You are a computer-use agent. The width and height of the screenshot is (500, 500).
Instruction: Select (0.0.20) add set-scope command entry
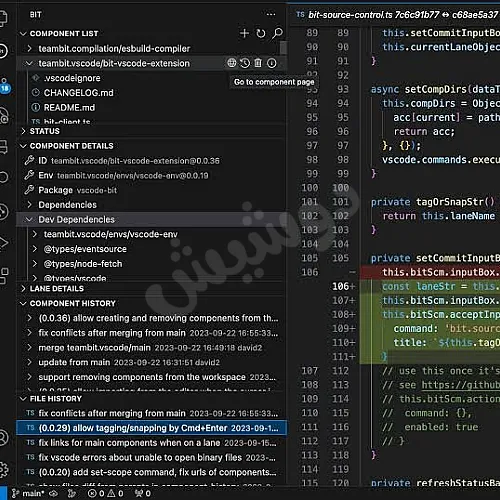coord(151,472)
